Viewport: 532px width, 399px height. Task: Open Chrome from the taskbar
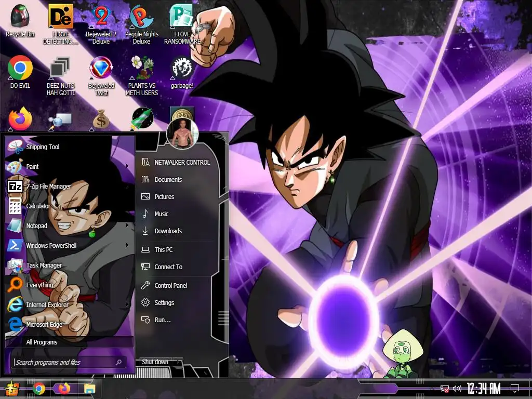(x=39, y=389)
